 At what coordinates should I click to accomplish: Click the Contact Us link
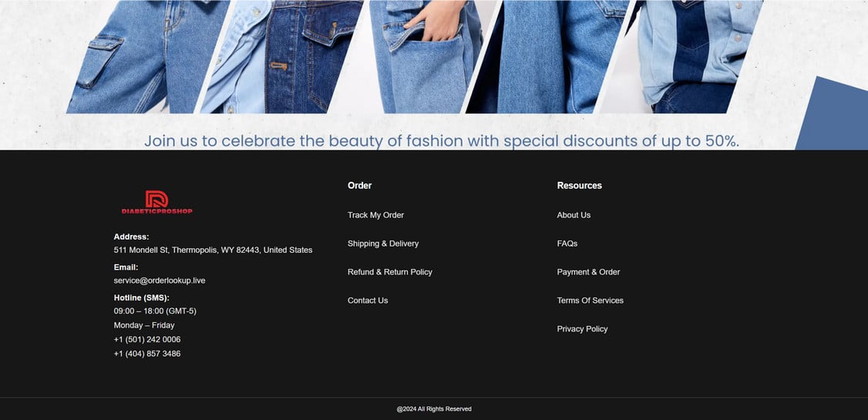click(367, 301)
